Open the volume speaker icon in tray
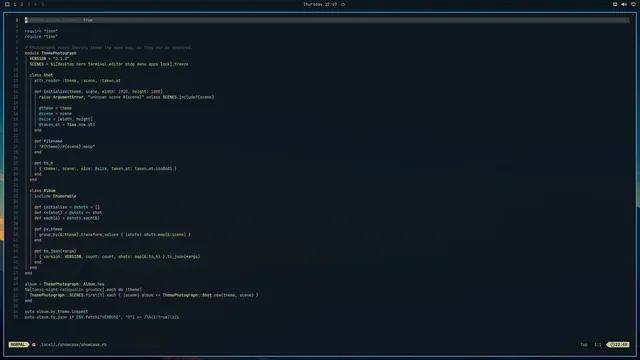The height and width of the screenshot is (360, 640). click(x=624, y=4)
